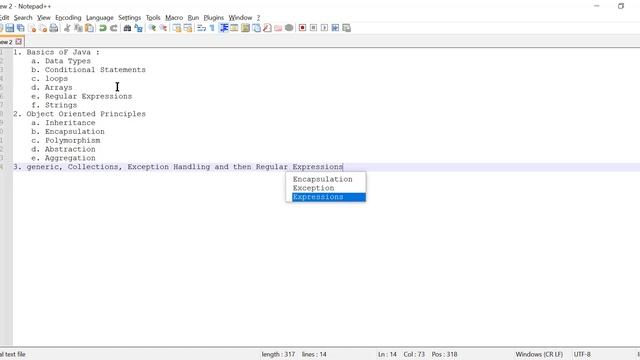Image resolution: width=640 pixels, height=360 pixels.
Task: Open the Window menu
Action: (x=240, y=18)
